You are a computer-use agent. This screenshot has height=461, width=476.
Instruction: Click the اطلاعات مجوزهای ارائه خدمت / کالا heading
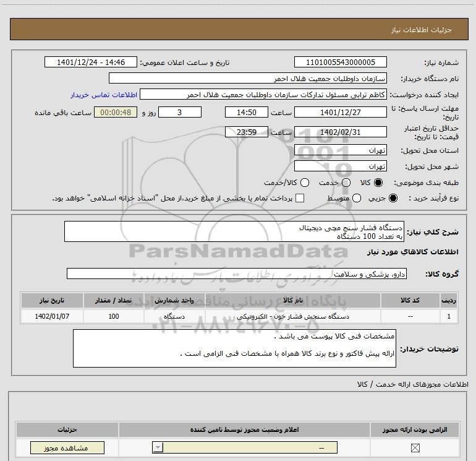pyautogui.click(x=412, y=384)
